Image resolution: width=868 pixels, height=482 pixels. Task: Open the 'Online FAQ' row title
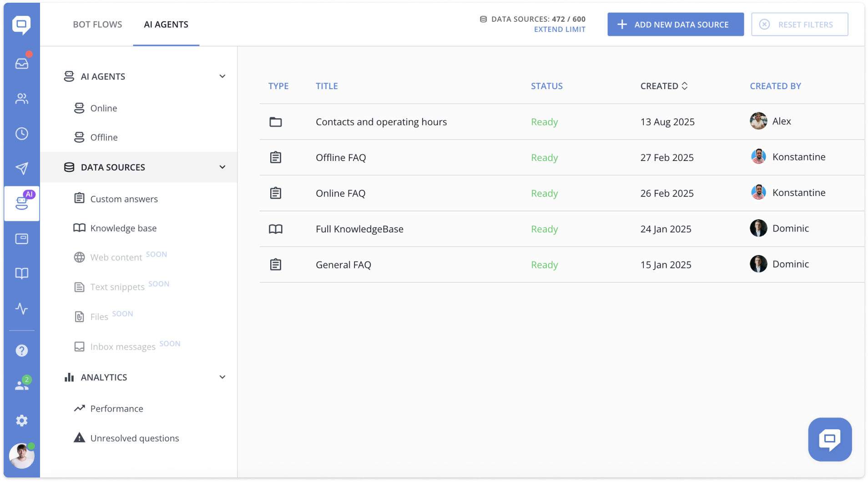tap(341, 193)
